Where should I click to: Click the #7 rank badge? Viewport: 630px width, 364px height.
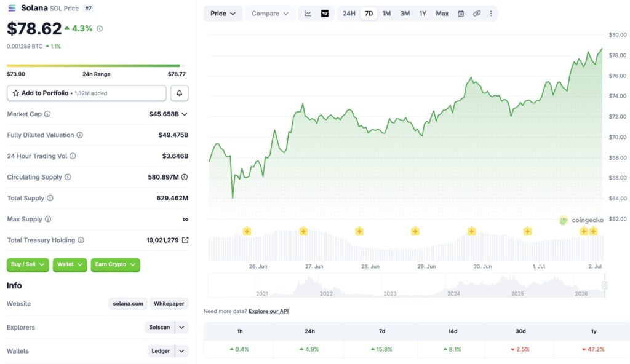click(x=88, y=8)
